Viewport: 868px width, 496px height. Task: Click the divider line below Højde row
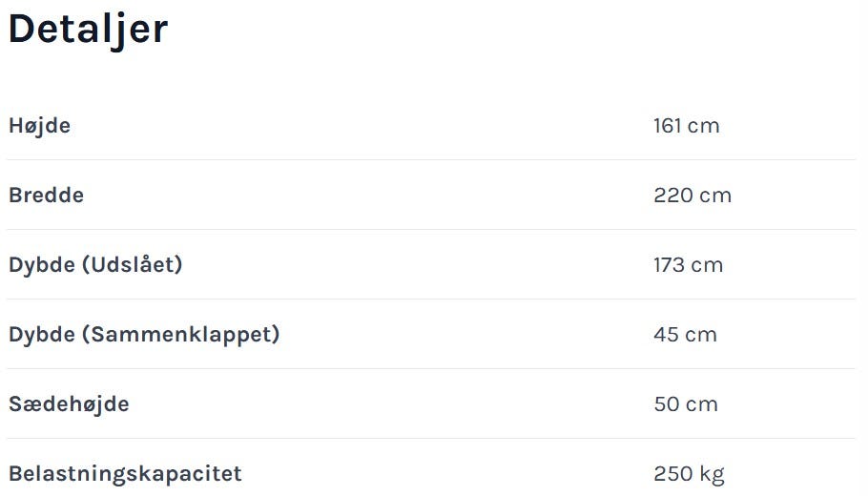click(431, 159)
